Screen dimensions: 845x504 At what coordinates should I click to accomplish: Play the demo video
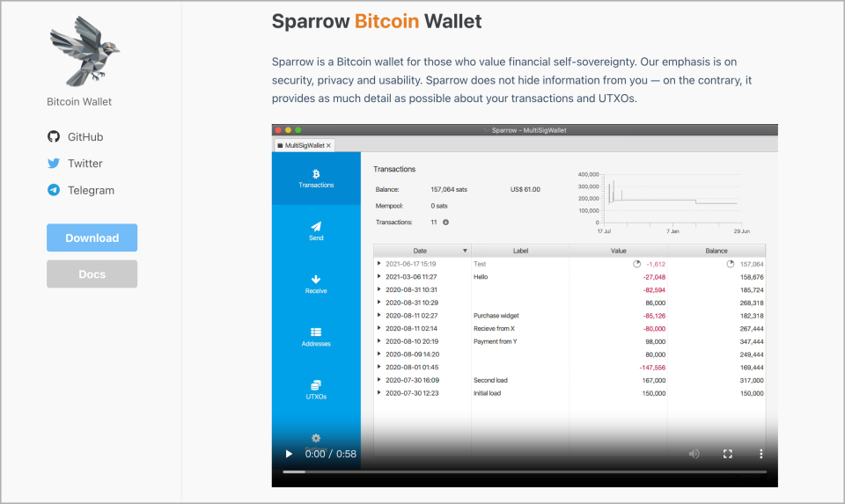point(289,454)
